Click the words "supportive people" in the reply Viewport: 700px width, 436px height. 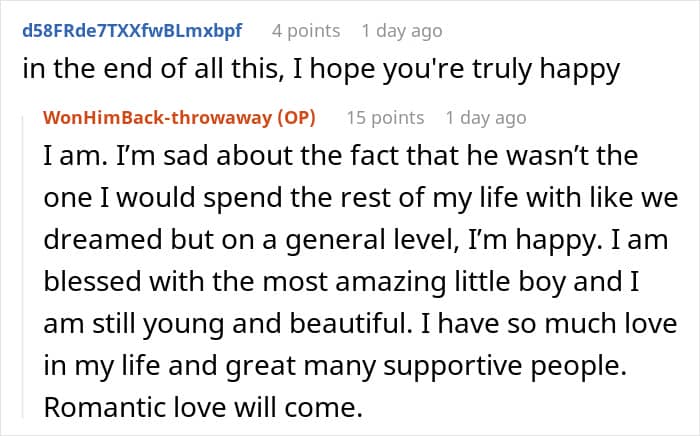(505, 366)
